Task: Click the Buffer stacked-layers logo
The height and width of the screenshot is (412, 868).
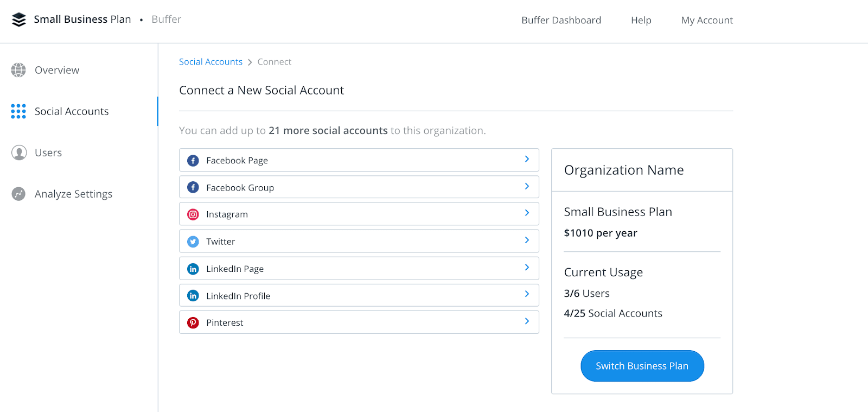Action: (x=19, y=20)
